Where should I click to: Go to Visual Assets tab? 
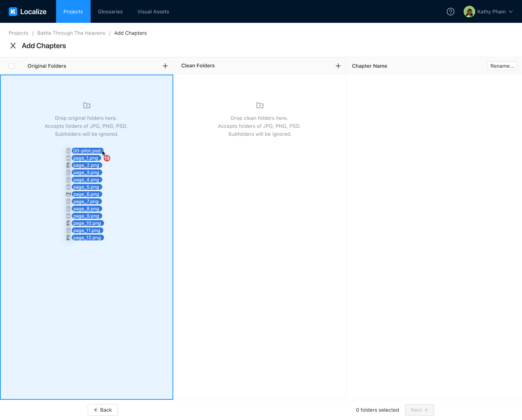(x=153, y=12)
